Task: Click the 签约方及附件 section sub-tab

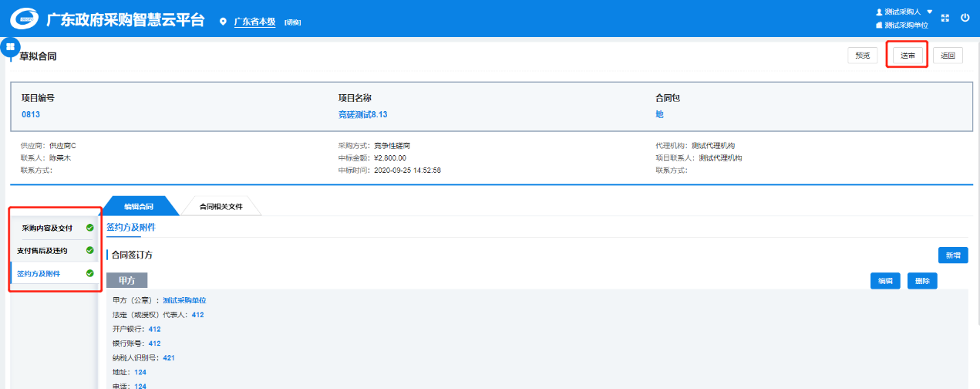Action: click(x=131, y=228)
